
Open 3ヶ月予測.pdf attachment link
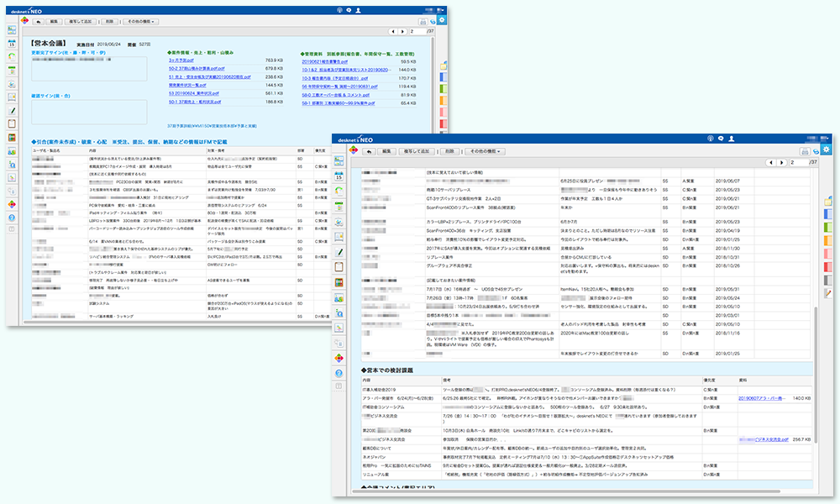point(182,60)
